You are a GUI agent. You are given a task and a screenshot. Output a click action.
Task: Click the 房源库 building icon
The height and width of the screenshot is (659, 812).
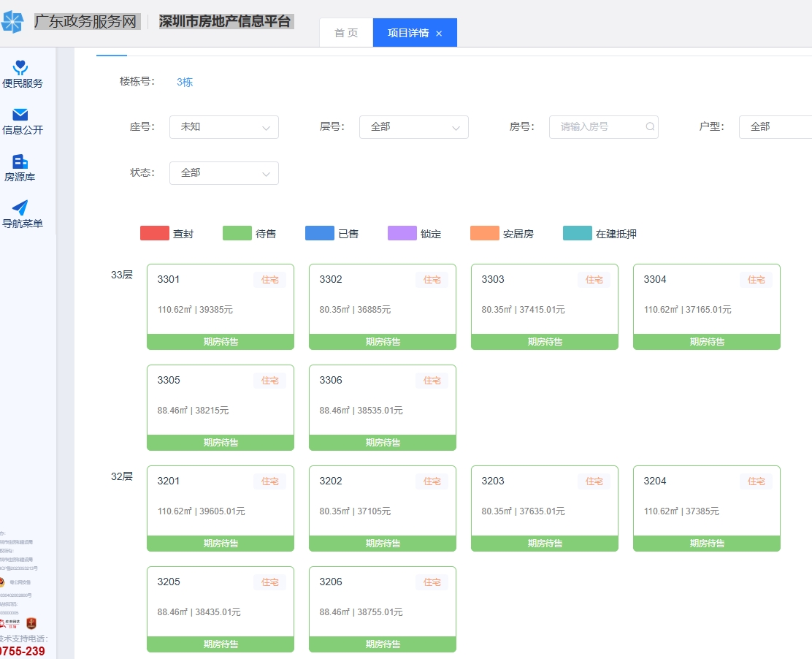pyautogui.click(x=20, y=161)
